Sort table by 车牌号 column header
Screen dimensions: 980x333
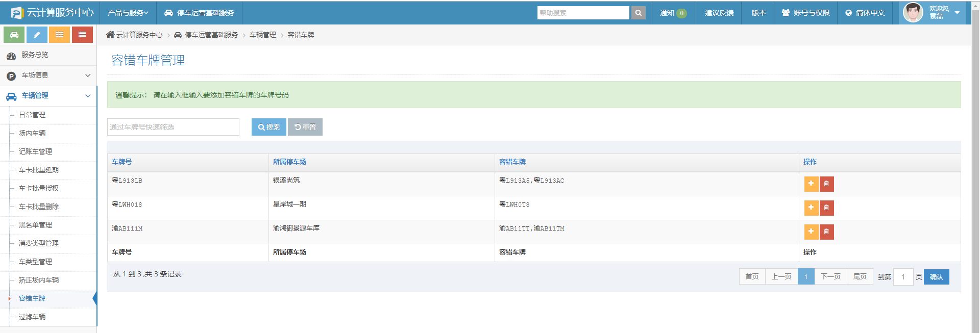click(122, 162)
